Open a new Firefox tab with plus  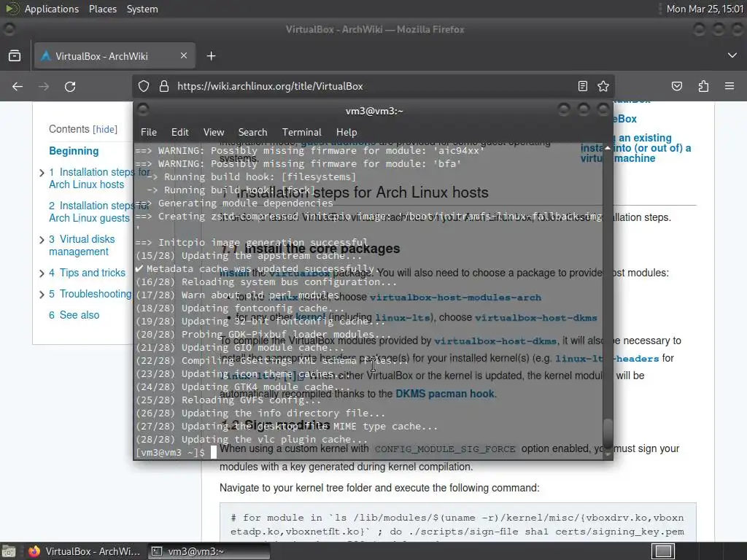211,56
